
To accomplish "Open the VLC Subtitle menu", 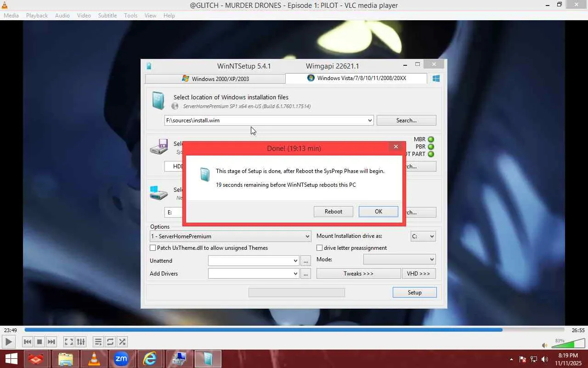I will (107, 15).
